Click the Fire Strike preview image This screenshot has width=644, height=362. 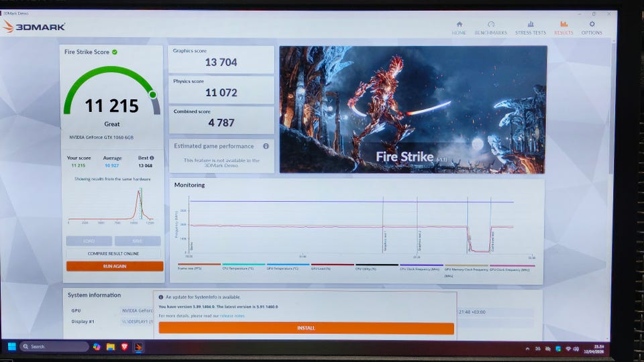(413, 109)
